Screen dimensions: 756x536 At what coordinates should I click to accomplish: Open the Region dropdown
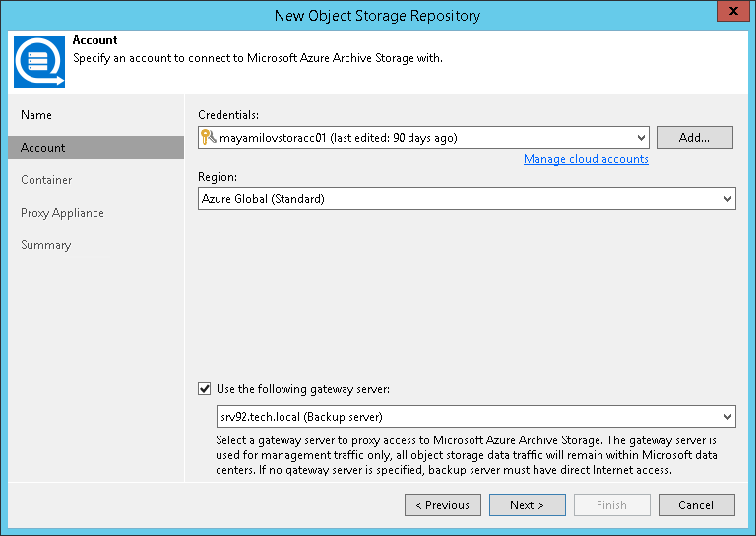[x=727, y=199]
